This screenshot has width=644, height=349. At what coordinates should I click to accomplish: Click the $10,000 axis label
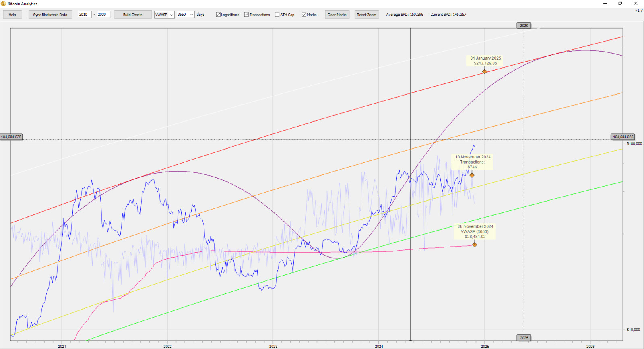(x=634, y=330)
